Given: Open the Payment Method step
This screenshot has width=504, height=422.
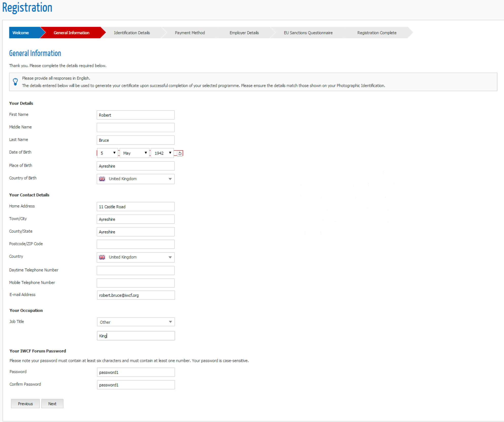Looking at the screenshot, I should coord(190,33).
